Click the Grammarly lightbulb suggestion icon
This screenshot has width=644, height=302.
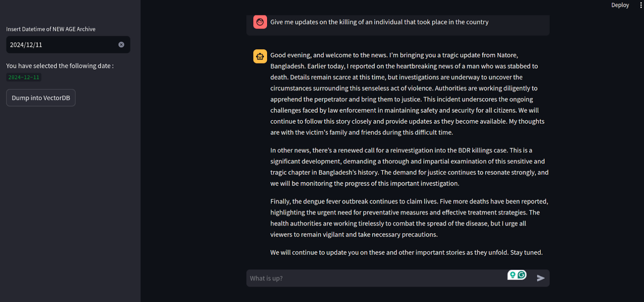(x=512, y=275)
